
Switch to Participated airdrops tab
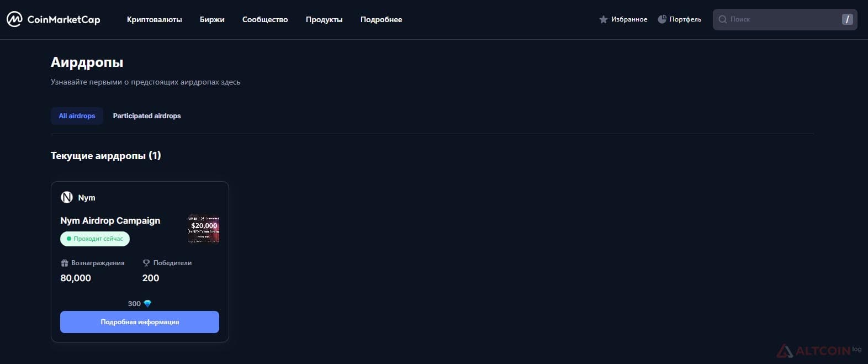pos(147,116)
